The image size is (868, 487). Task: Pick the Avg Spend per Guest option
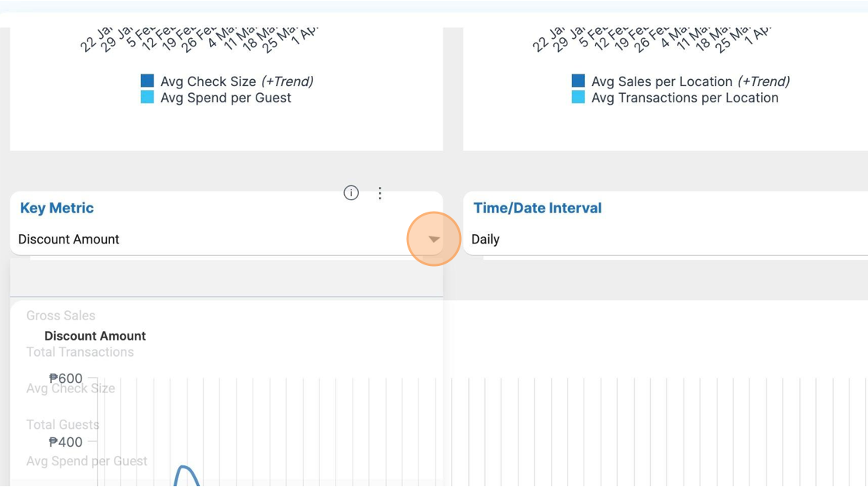click(87, 461)
